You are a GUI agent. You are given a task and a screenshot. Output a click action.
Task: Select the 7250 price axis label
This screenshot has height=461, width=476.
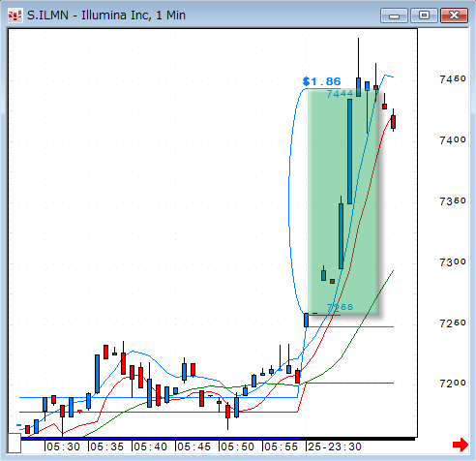pyautogui.click(x=453, y=323)
